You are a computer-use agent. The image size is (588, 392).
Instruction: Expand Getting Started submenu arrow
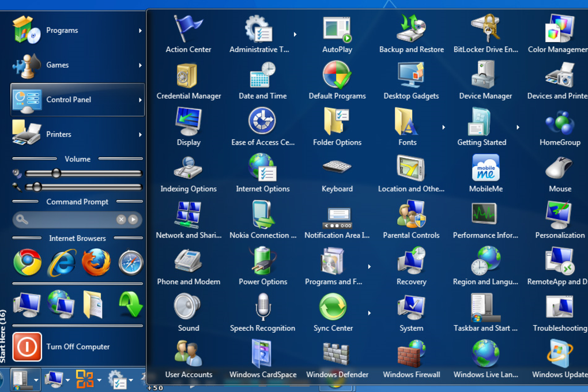pyautogui.click(x=518, y=127)
